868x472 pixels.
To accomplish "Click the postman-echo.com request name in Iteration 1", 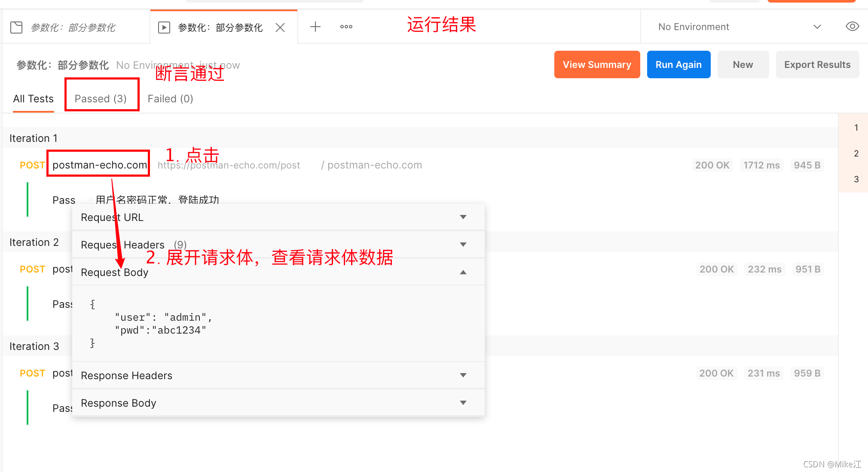I will point(99,165).
